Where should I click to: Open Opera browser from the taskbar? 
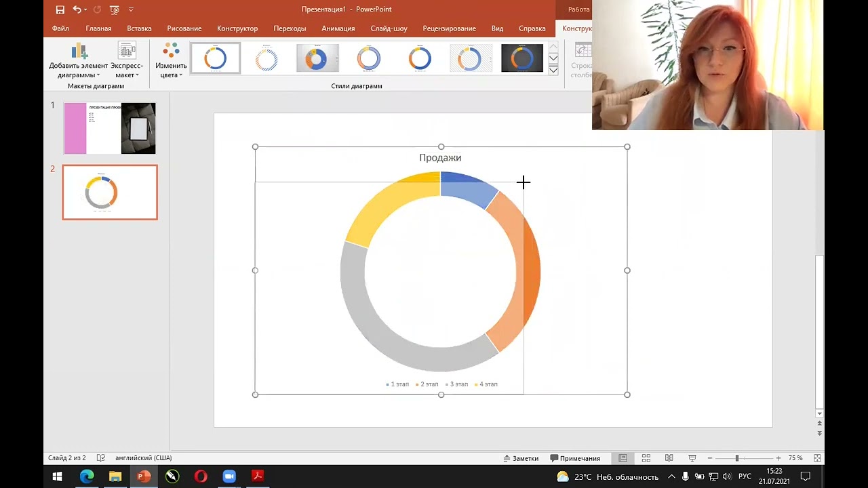201,476
